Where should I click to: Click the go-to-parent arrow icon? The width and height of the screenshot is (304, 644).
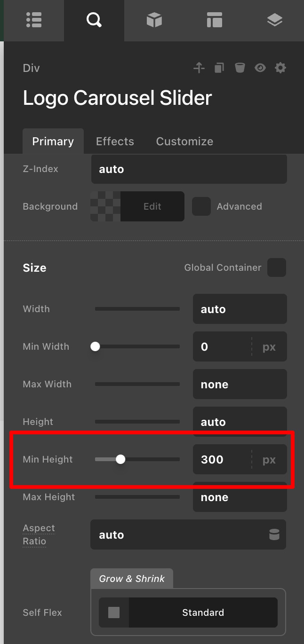click(x=199, y=68)
